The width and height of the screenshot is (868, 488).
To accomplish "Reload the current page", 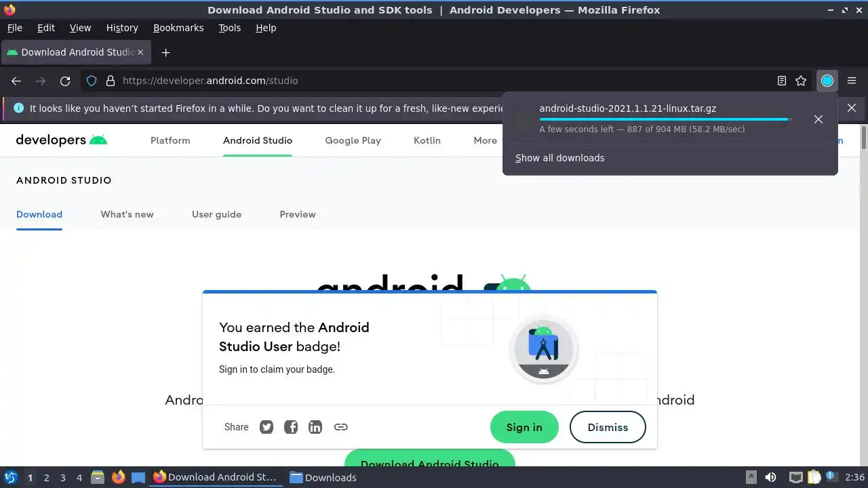I will [65, 81].
